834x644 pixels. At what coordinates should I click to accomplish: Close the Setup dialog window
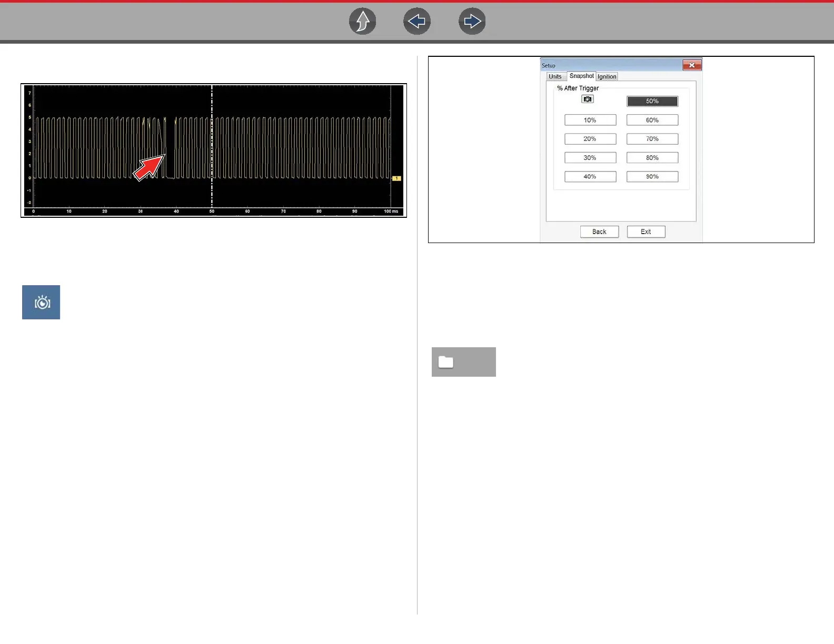pos(692,65)
